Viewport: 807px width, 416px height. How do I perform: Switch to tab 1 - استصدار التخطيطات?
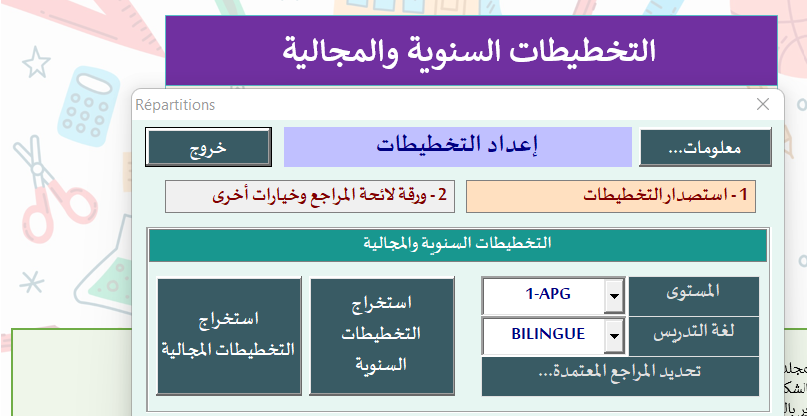point(611,196)
